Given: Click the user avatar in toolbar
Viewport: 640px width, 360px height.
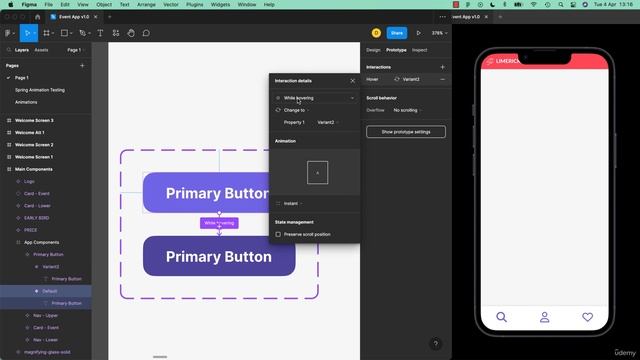Looking at the screenshot, I should tap(376, 33).
